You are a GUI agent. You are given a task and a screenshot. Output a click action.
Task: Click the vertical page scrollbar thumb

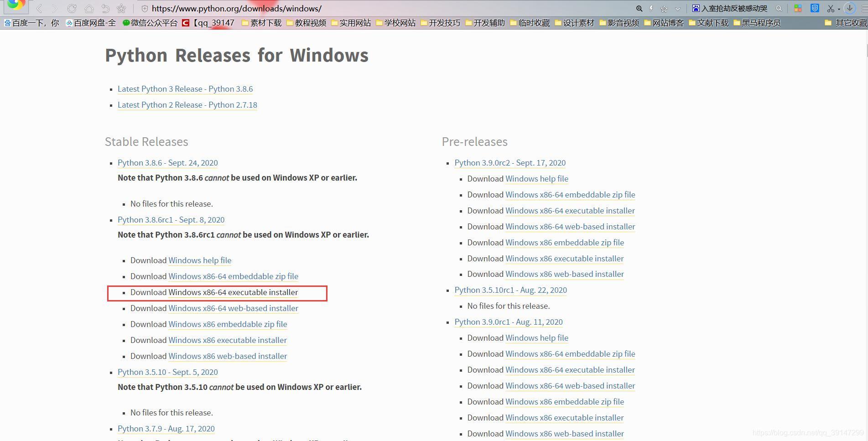(x=866, y=50)
